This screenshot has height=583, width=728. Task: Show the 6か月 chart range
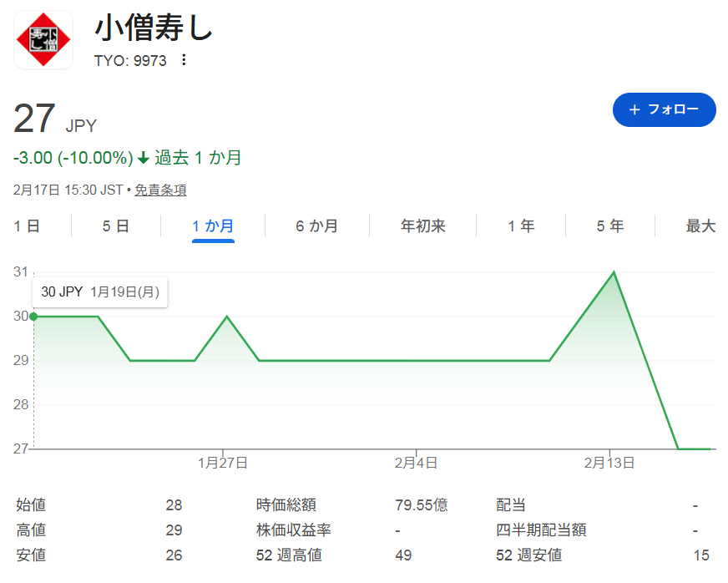(316, 226)
